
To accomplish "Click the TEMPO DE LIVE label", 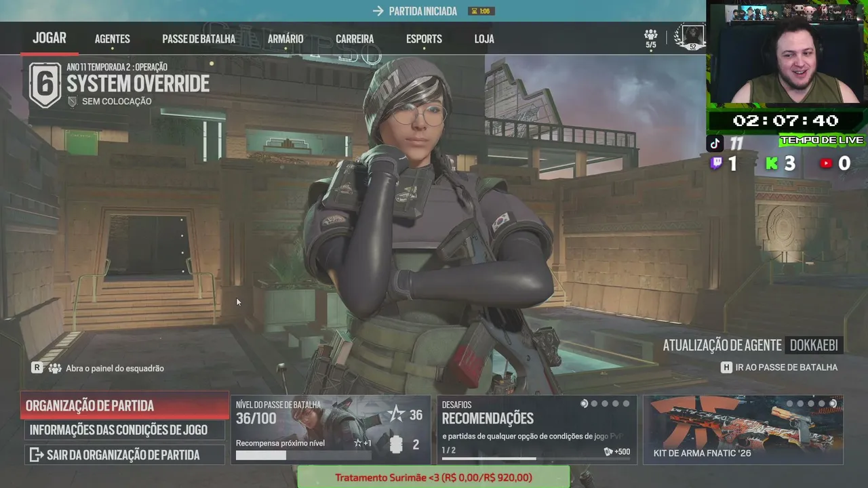I will tap(822, 140).
